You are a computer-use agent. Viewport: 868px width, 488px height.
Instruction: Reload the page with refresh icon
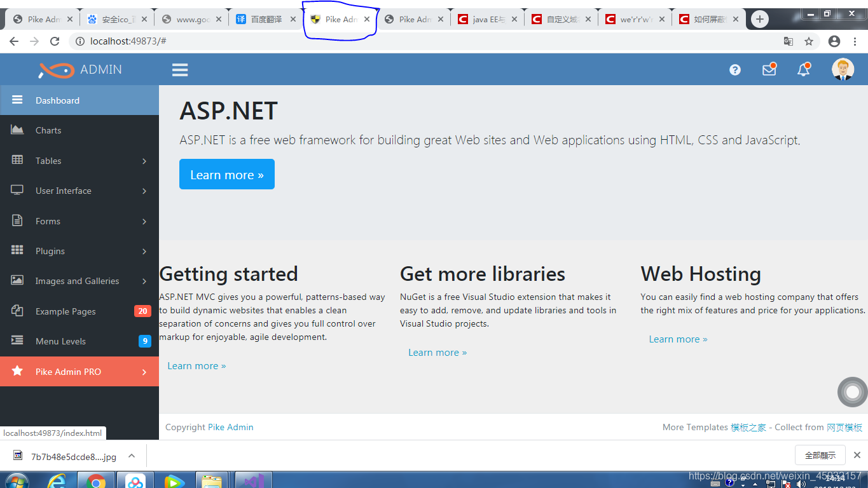(x=55, y=41)
